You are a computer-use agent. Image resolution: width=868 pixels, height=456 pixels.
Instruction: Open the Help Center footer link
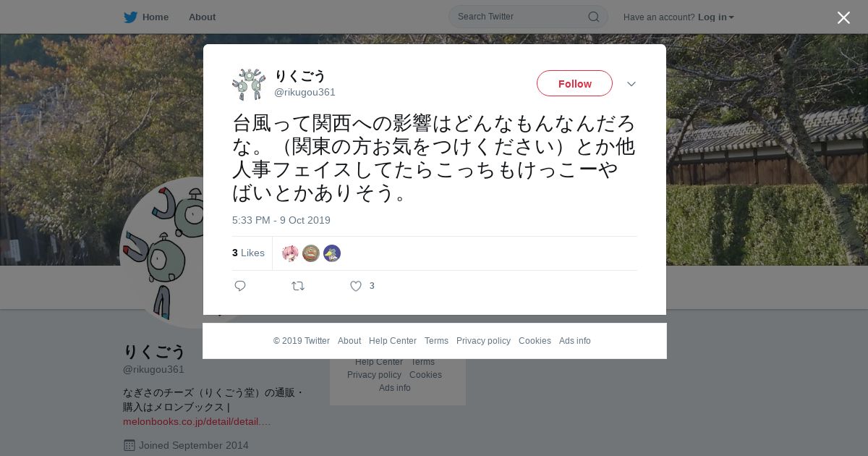coord(393,341)
